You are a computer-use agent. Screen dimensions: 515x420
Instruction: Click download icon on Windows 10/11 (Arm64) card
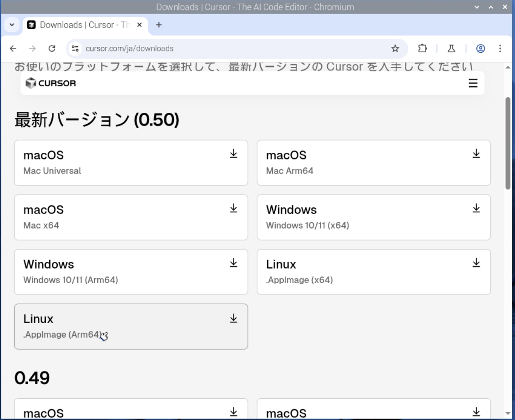point(233,263)
